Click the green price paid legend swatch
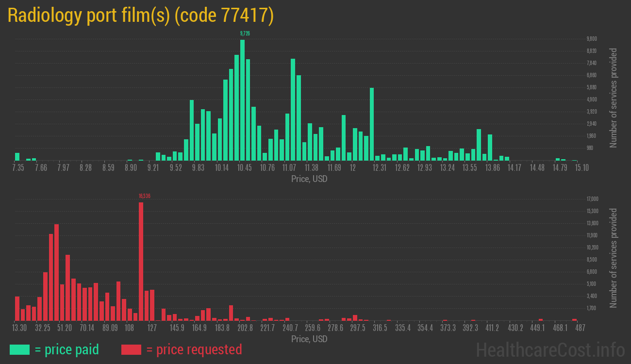The width and height of the screenshot is (631, 364). pyautogui.click(x=19, y=349)
